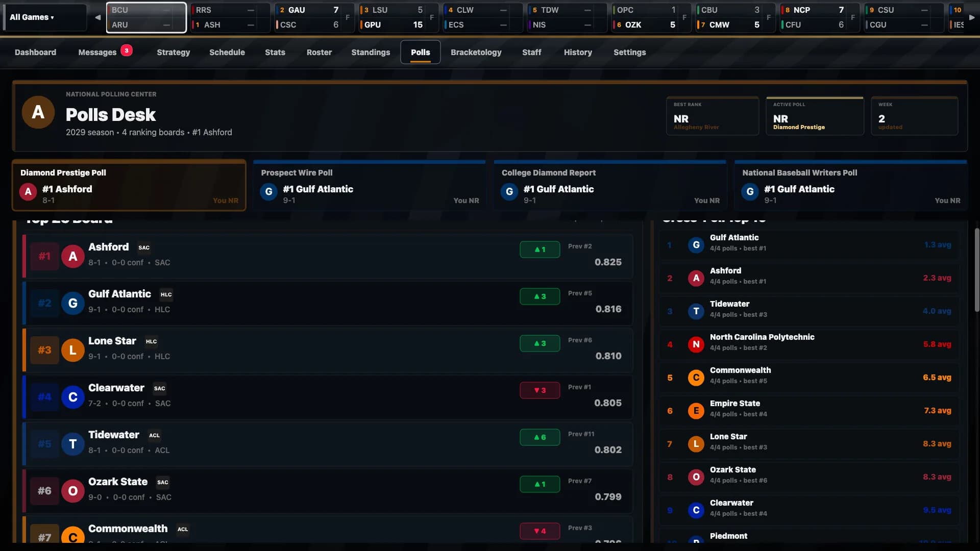Click the '0.825' rating for Ashford
Screen dimensions: 980x551
click(x=608, y=262)
